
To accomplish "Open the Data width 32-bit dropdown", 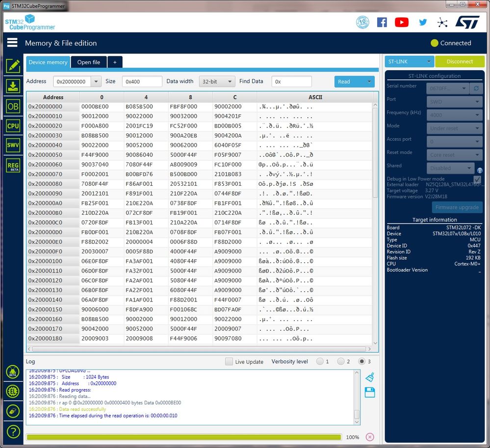I will point(217,81).
